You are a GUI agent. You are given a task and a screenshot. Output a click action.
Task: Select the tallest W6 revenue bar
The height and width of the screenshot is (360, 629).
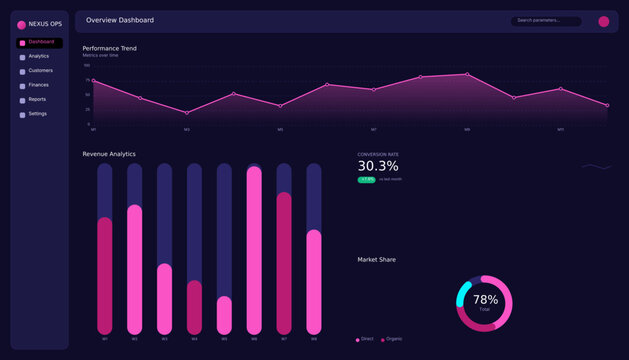click(x=254, y=250)
